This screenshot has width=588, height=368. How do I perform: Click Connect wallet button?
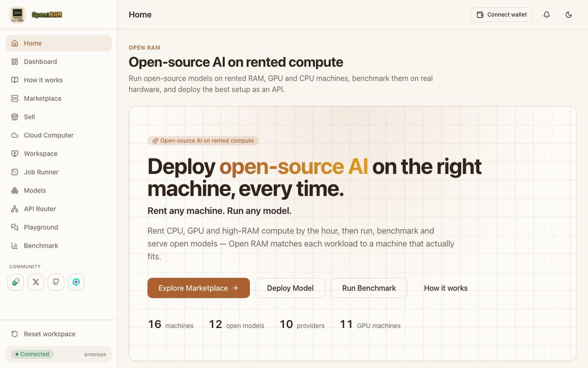501,15
